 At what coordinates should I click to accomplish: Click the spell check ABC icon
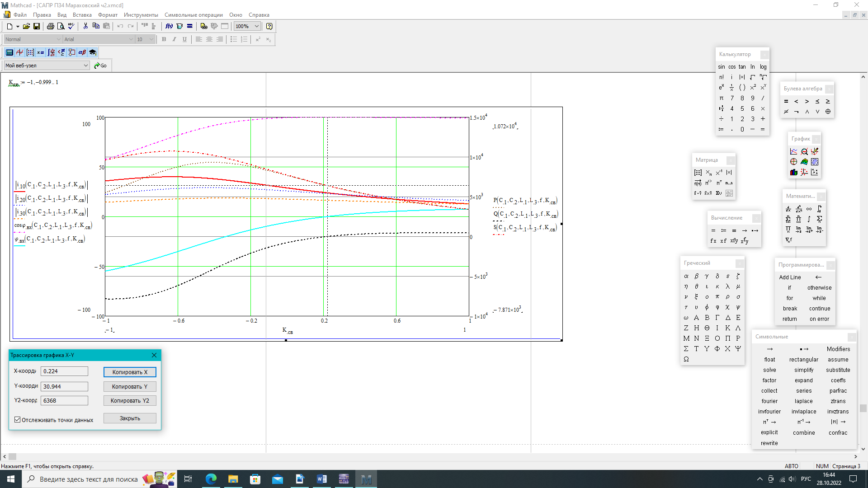click(71, 26)
